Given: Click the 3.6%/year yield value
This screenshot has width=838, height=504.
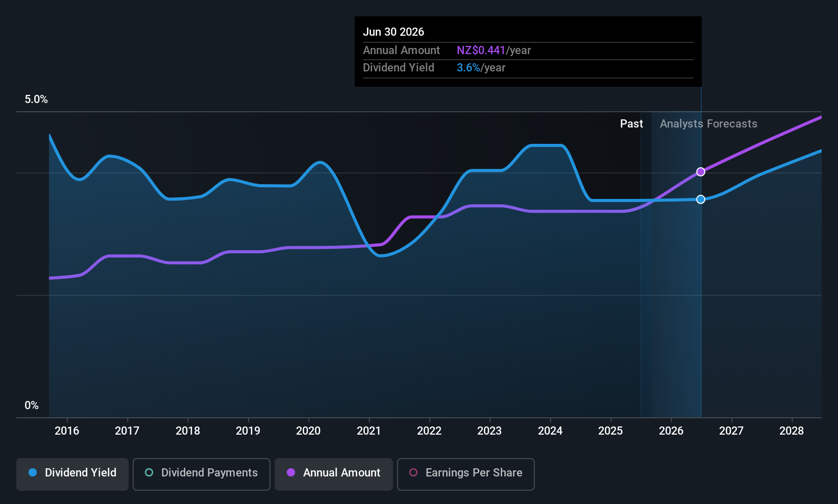Looking at the screenshot, I should (481, 68).
